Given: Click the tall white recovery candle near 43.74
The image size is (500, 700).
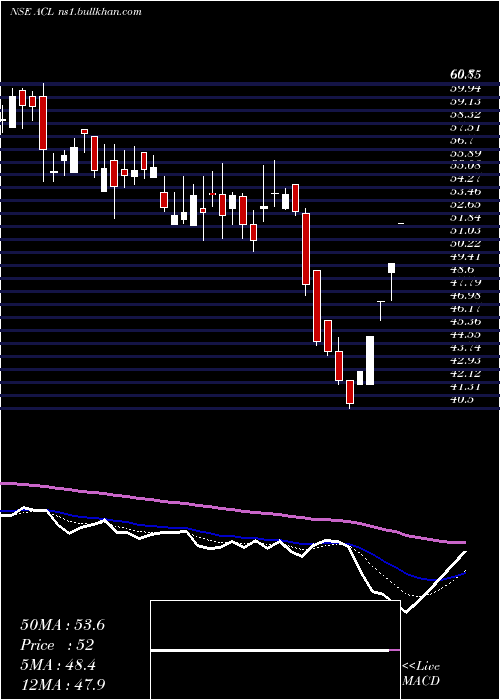Looking at the screenshot, I should click(370, 360).
